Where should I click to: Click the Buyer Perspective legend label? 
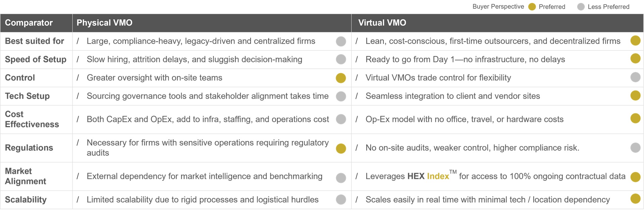498,6
